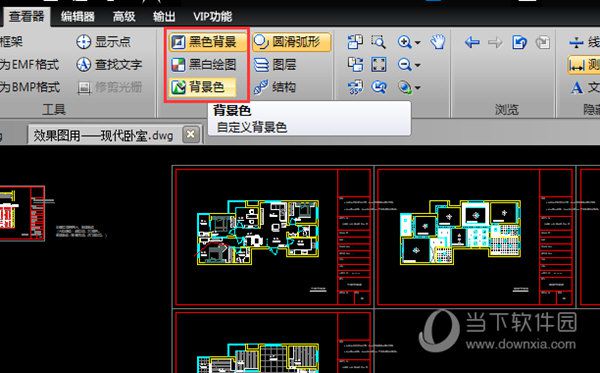Click the fit to window icon

click(378, 64)
